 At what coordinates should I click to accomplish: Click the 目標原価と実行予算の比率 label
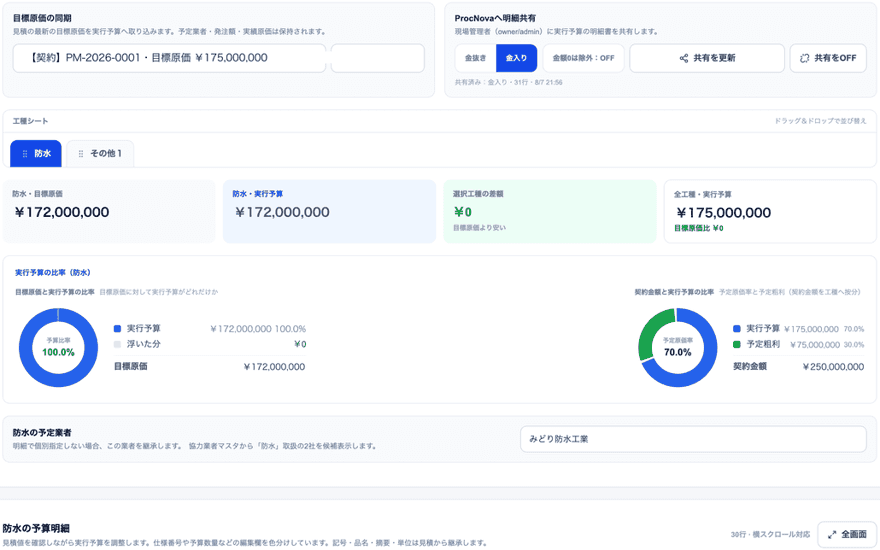54,292
